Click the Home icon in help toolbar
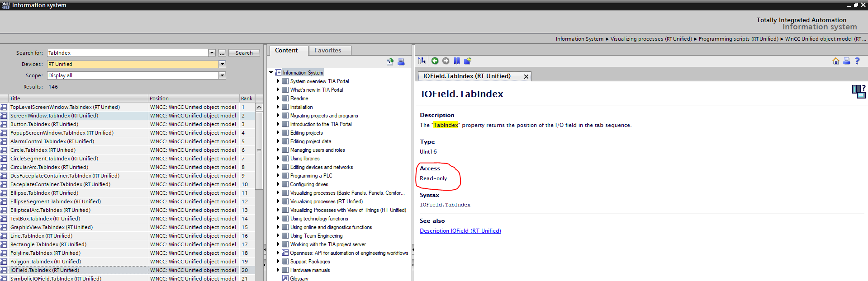868x281 pixels. [x=835, y=61]
